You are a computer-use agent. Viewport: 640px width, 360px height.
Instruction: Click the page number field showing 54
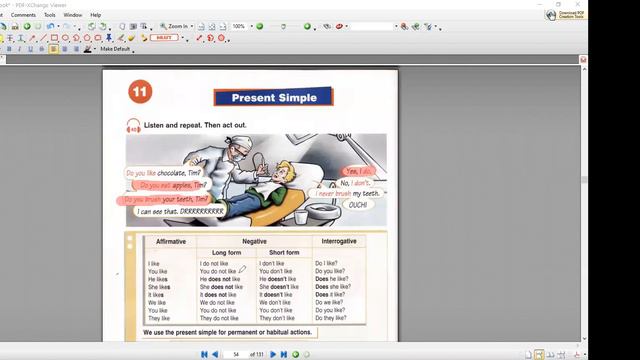click(x=236, y=354)
